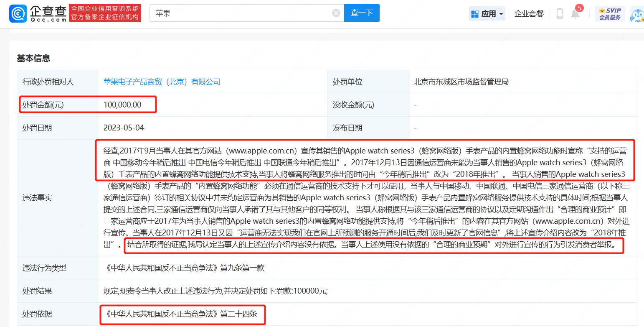
Task: Select the 行政处罚相对人 label
Action: 48,82
